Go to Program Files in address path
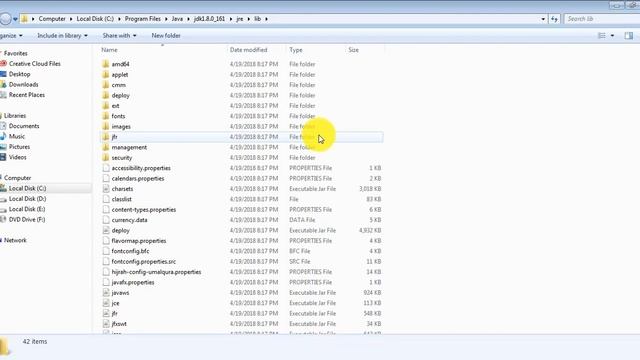640x360 pixels. [x=142, y=19]
